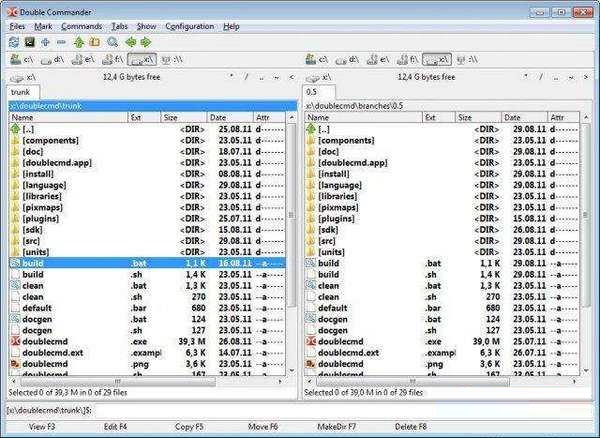The width and height of the screenshot is (600, 438).
Task: Select drive d:\ in the left drive bar
Action: [x=52, y=59]
